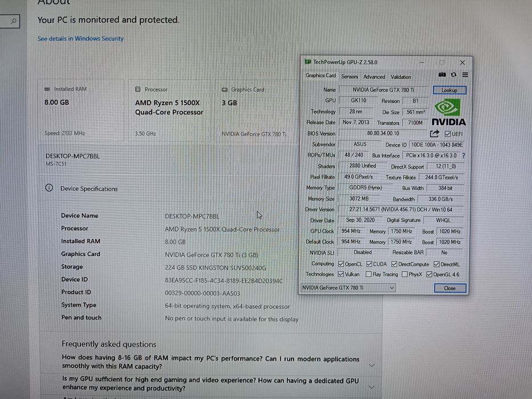This screenshot has height=399, width=532.
Task: Click the Graphics Card card icon
Action: (x=225, y=89)
